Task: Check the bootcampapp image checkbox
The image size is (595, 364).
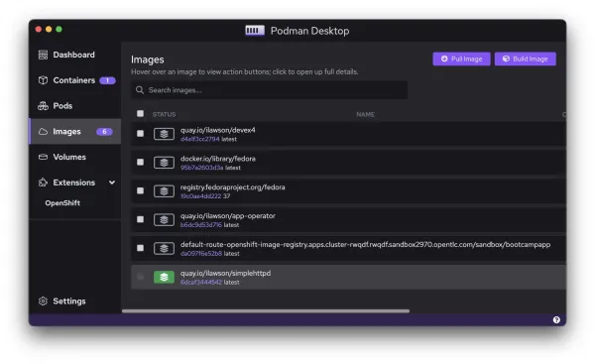Action: pos(141,248)
